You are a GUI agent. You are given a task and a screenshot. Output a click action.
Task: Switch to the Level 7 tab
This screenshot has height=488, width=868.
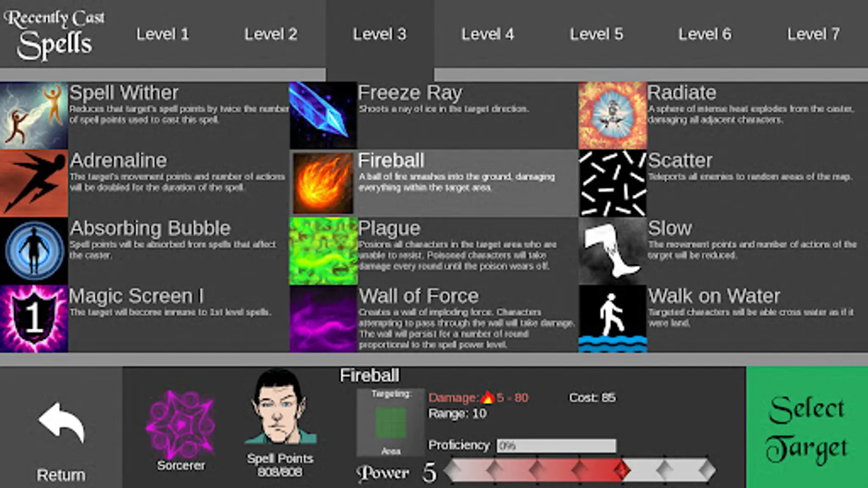point(813,34)
